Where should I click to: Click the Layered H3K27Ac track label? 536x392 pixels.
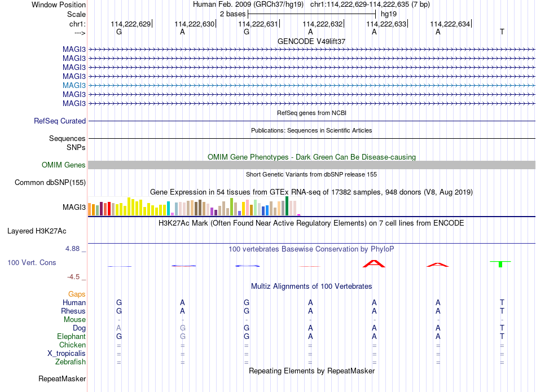point(37,231)
